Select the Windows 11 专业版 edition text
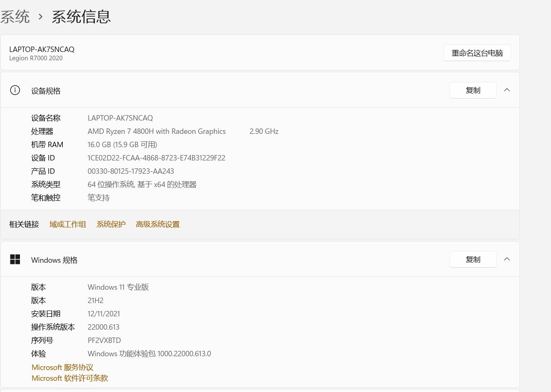This screenshot has height=392, width=551. (118, 287)
